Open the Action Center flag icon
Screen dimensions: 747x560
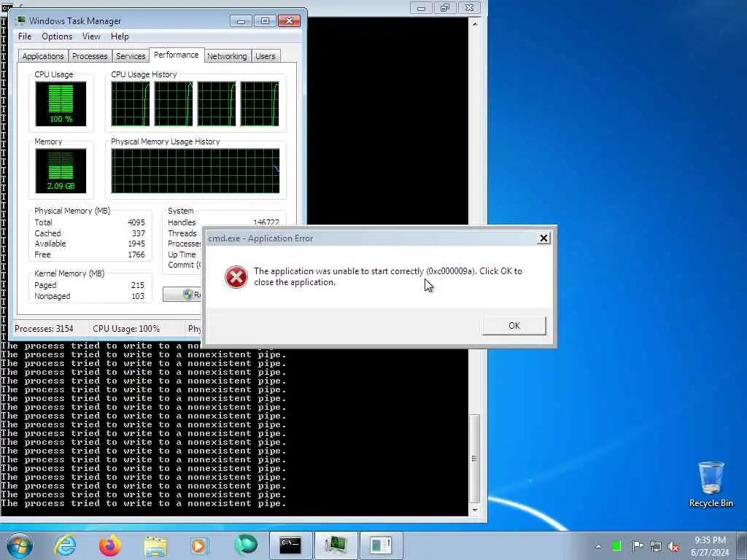click(637, 546)
